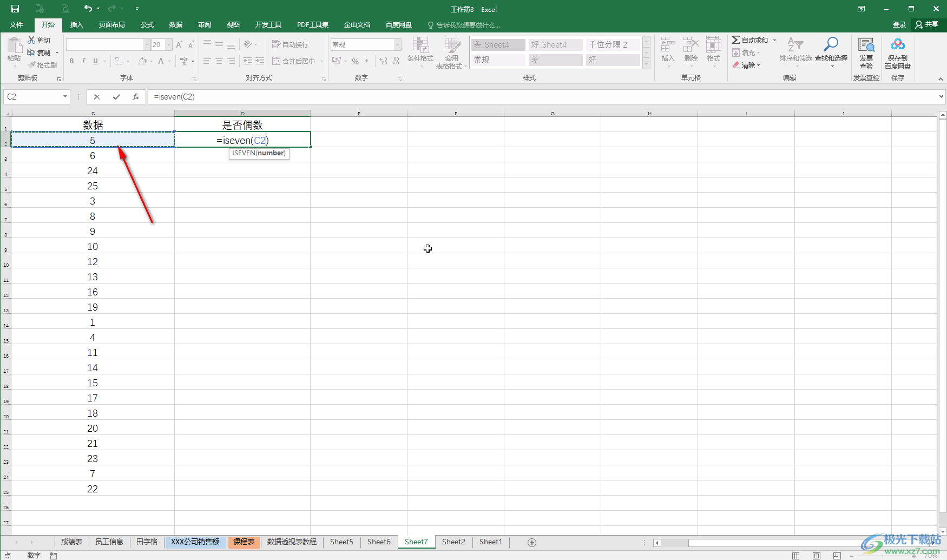The image size is (947, 560).
Task: Collapse the ribbon with the arrow
Action: pyautogui.click(x=941, y=79)
